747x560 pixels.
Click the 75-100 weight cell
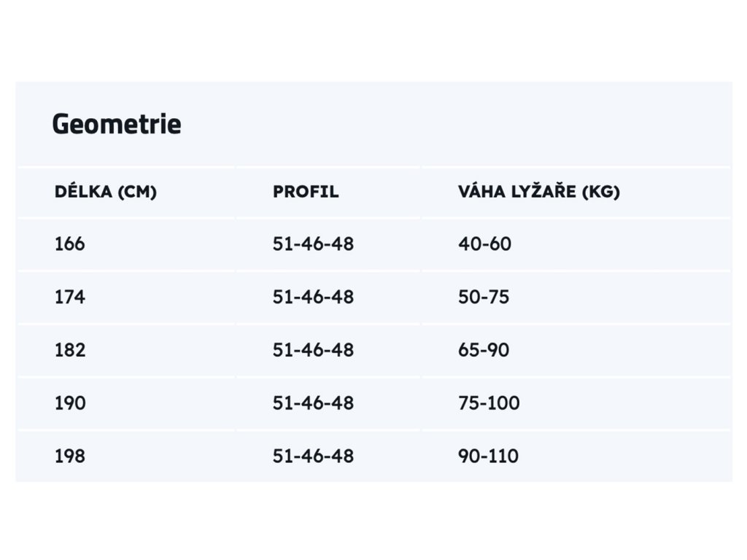489,403
